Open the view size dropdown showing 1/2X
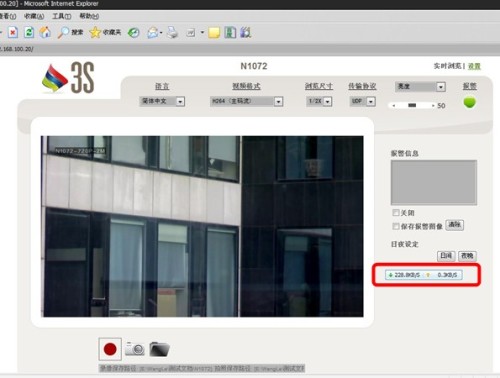Image resolution: width=500 pixels, height=378 pixels. [x=319, y=101]
